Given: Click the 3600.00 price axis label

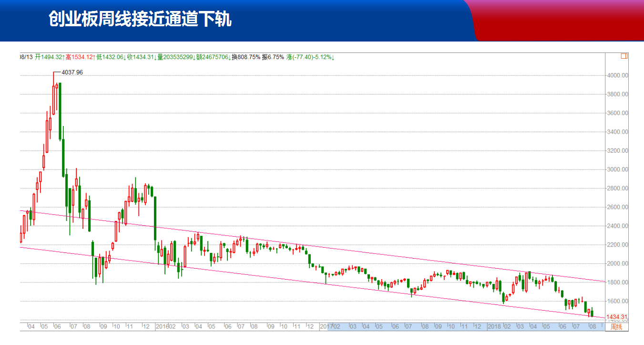Looking at the screenshot, I should 617,113.
